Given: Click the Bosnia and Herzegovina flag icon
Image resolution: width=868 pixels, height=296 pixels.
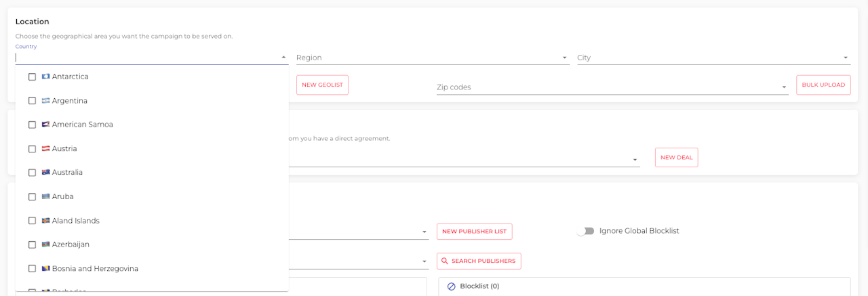Looking at the screenshot, I should 45,269.
